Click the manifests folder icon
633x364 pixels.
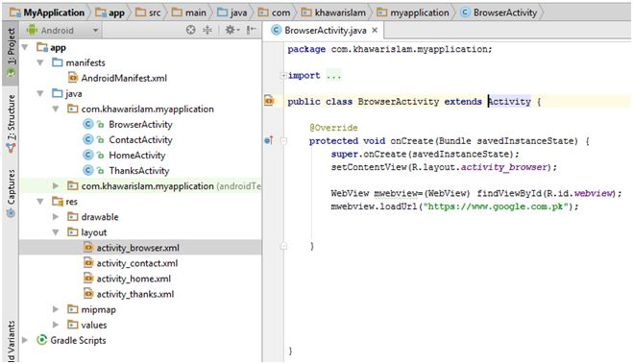pyautogui.click(x=58, y=62)
